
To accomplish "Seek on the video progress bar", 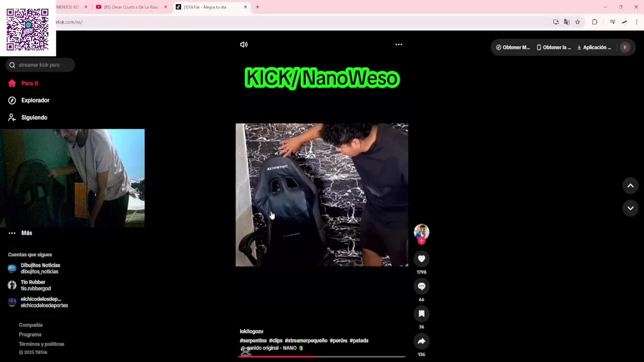I will click(322, 356).
